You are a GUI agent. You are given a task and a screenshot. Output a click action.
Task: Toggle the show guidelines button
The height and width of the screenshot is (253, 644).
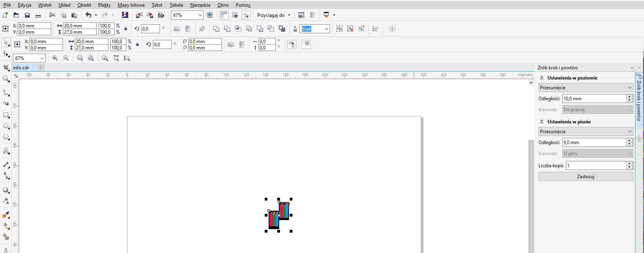(246, 15)
